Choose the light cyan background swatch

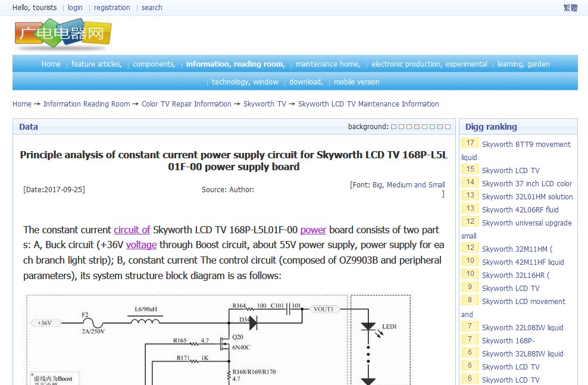click(433, 127)
